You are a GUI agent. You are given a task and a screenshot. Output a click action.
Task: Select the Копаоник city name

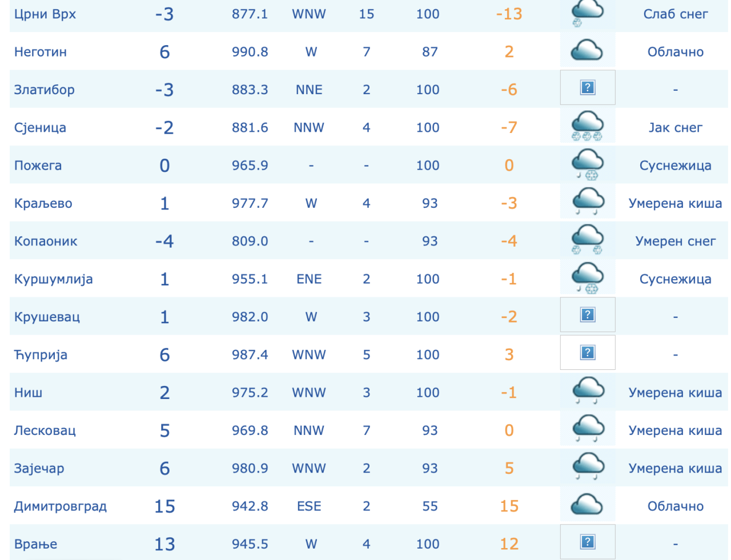pyautogui.click(x=46, y=241)
